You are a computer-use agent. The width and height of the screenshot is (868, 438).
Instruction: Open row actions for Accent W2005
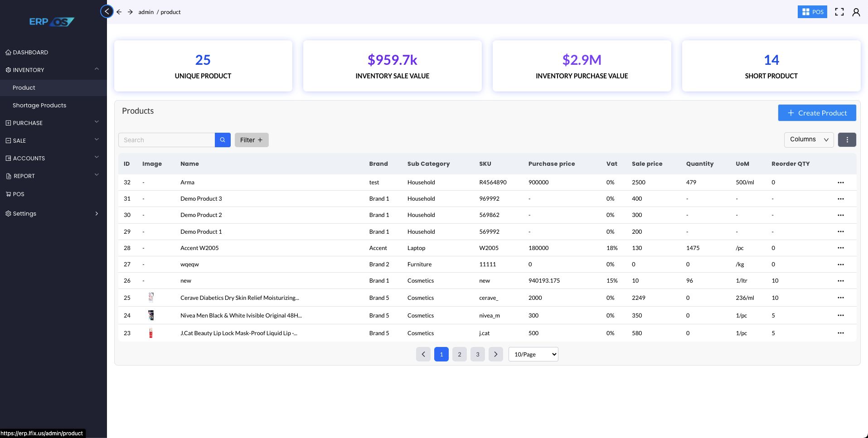840,248
